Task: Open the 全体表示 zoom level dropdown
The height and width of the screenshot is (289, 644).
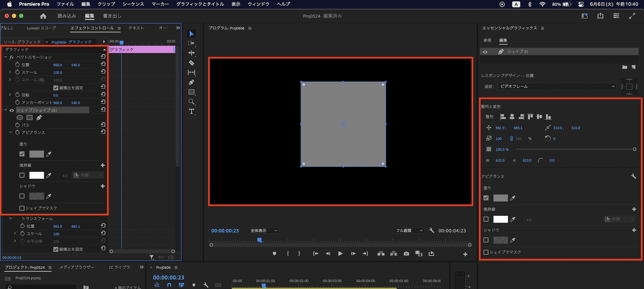Action: click(x=264, y=231)
